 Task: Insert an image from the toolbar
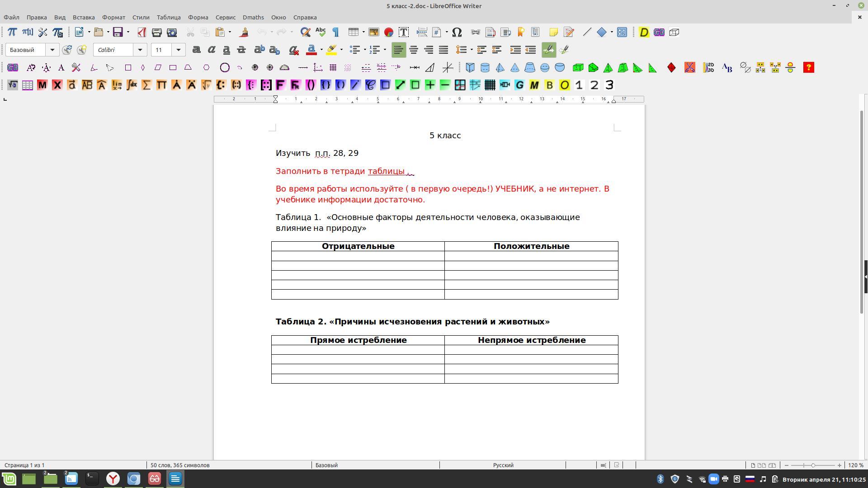coord(373,32)
